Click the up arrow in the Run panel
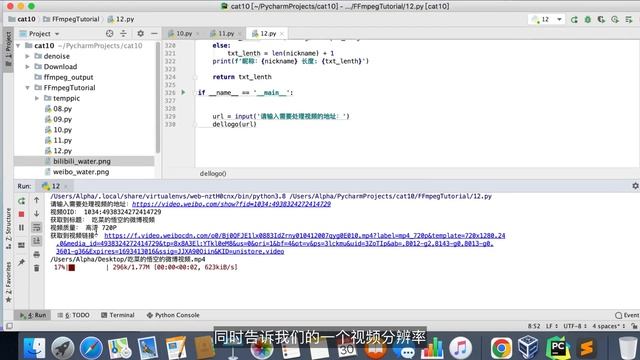The image size is (640, 360). (36, 200)
